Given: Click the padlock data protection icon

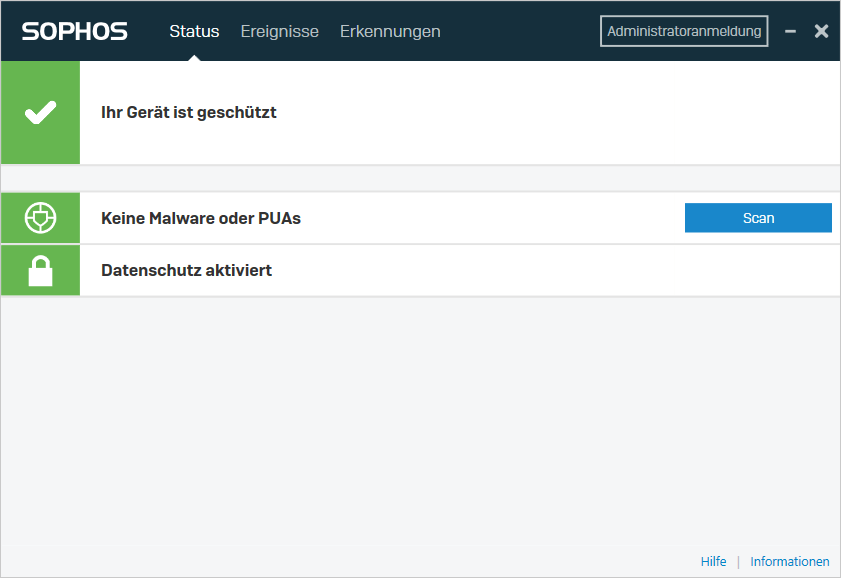Looking at the screenshot, I should (x=40, y=270).
